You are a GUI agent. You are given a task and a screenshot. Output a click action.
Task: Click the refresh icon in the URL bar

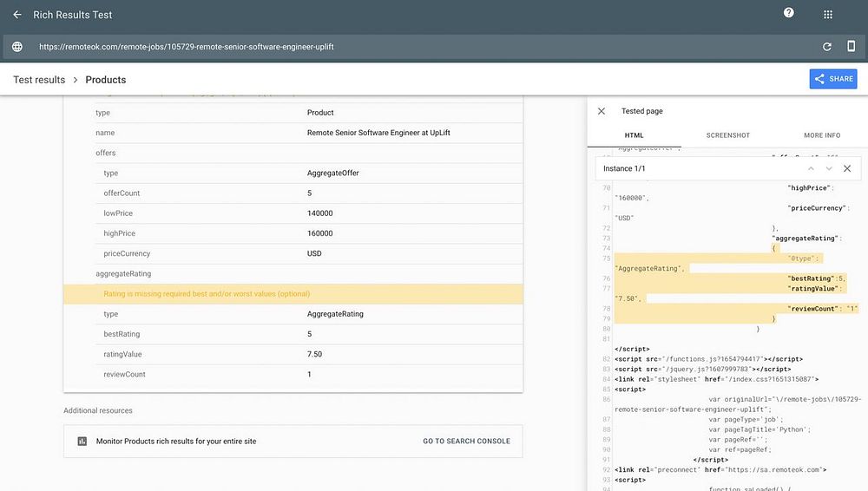827,47
